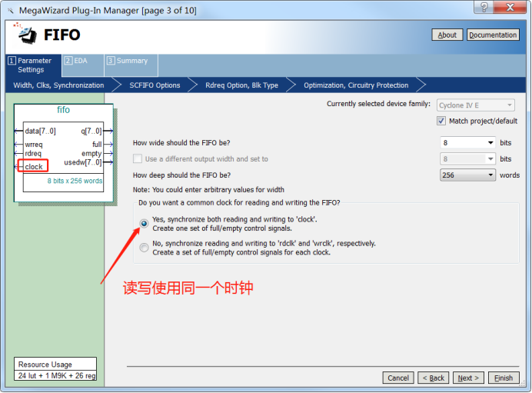Switch to the EDA tab

pyautogui.click(x=82, y=65)
